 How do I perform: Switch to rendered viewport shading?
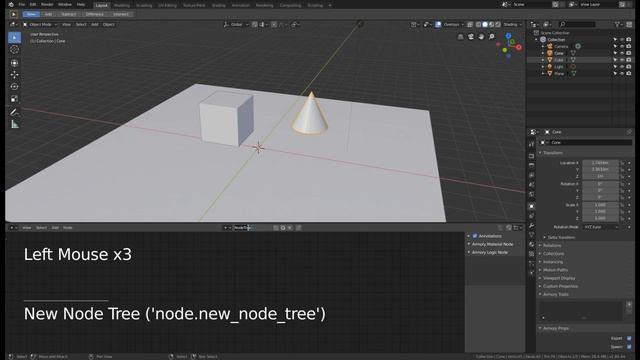(498, 24)
